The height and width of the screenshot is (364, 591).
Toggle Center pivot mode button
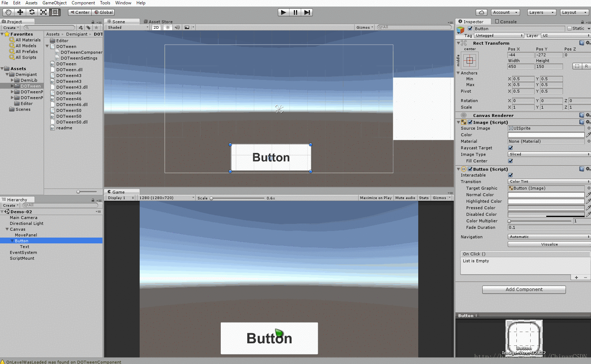pyautogui.click(x=80, y=12)
